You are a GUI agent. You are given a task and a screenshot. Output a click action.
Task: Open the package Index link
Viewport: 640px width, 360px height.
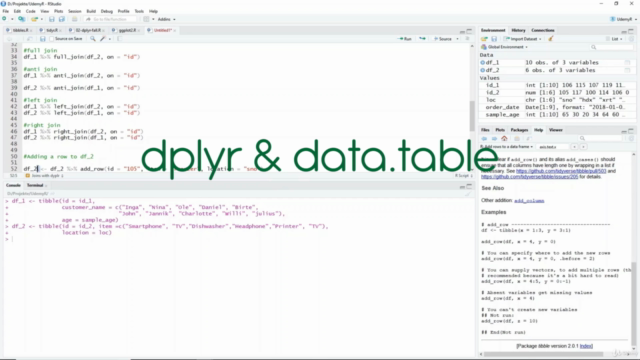pyautogui.click(x=586, y=346)
